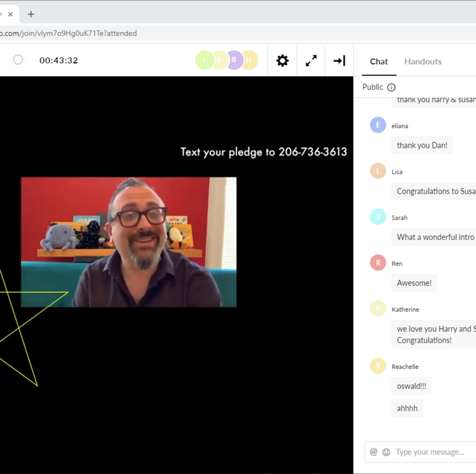The width and height of the screenshot is (476, 474).
Task: Switch to the Handouts tab
Action: [423, 61]
